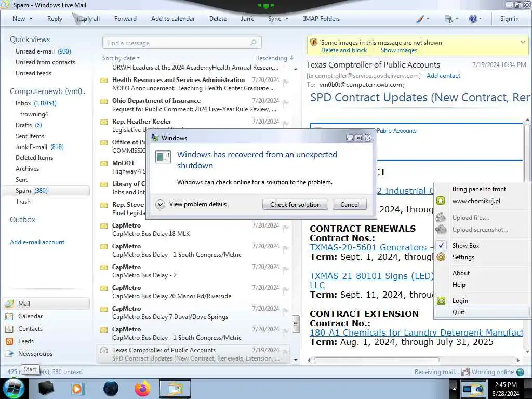Viewport: 532px width, 399px height.
Task: Collapse the images warning bar chevron
Action: 523,42
